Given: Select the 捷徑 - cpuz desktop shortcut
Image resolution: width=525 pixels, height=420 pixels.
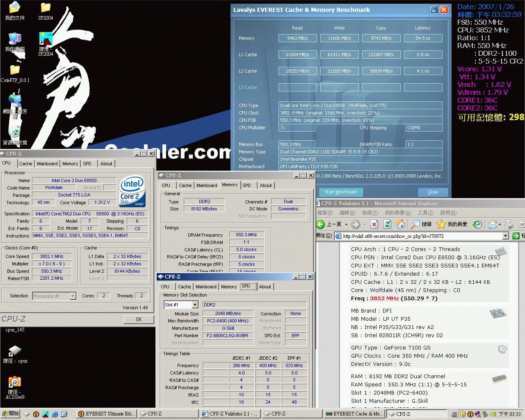Looking at the screenshot, I should tap(15, 354).
